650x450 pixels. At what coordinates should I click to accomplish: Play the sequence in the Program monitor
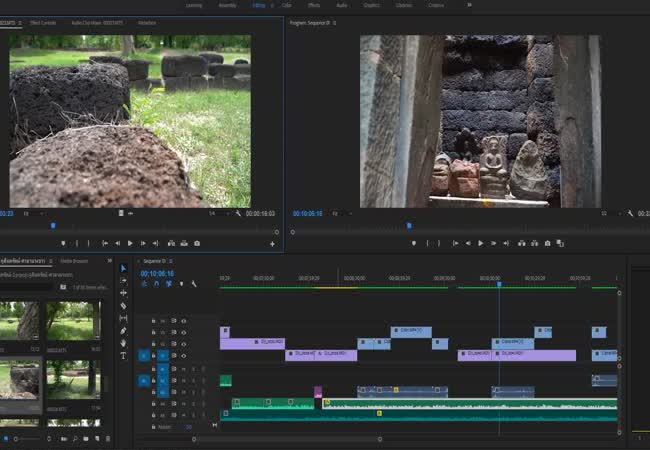click(480, 243)
